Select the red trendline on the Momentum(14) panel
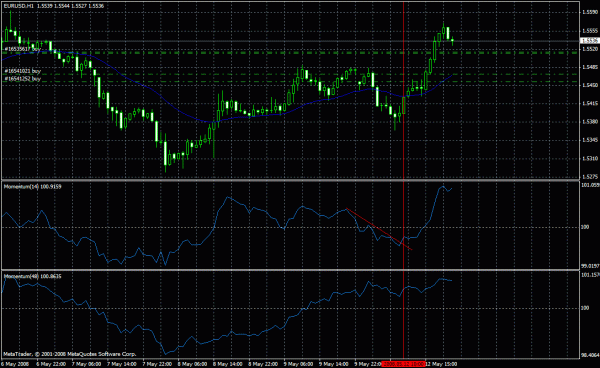Viewport: 600px width, 368px height. click(x=379, y=229)
